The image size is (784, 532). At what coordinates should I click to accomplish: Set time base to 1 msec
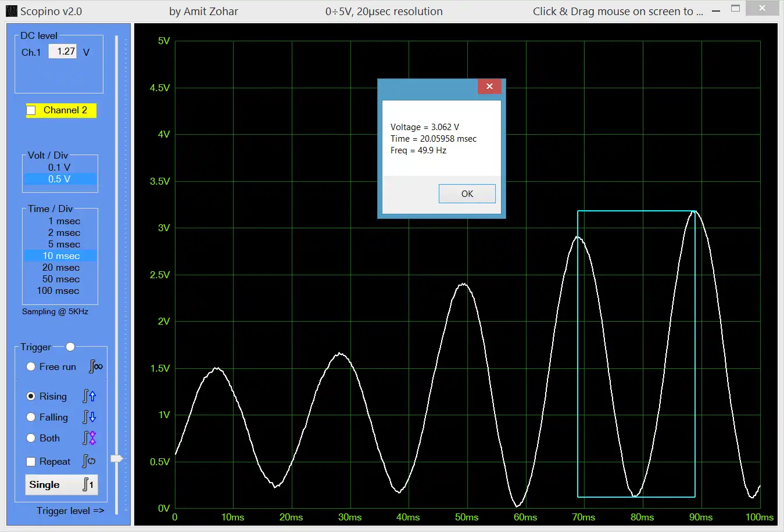[x=60, y=221]
